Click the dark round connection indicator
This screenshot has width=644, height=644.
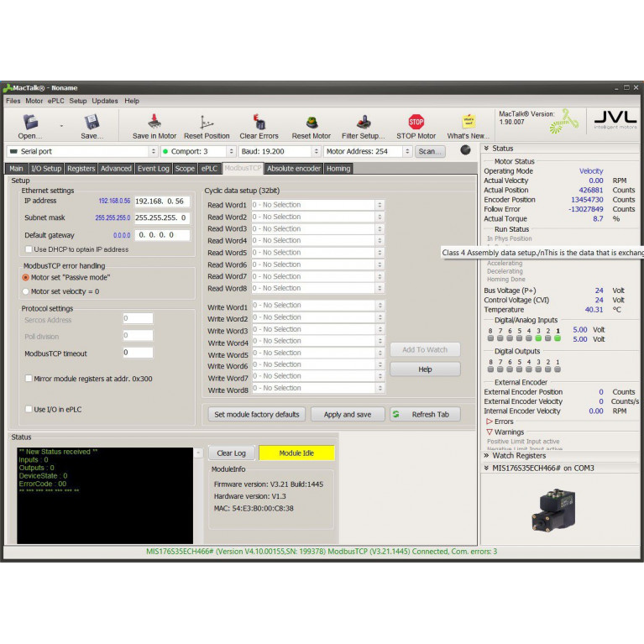pyautogui.click(x=465, y=150)
